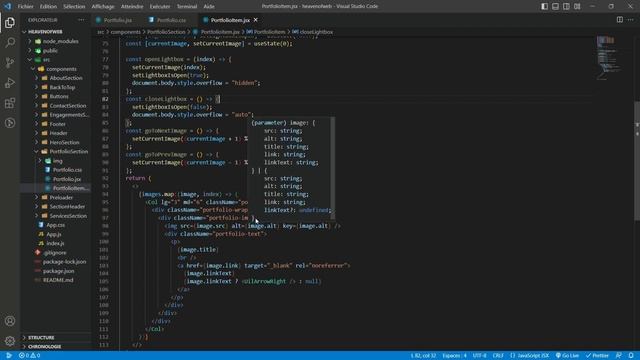Image resolution: width=640 pixels, height=360 pixels.
Task: Open index.js in the explorer tree
Action: point(55,243)
